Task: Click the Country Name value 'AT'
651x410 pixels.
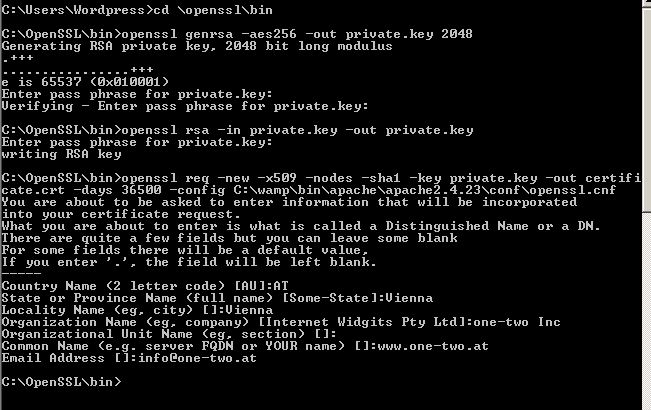Action: (x=281, y=286)
